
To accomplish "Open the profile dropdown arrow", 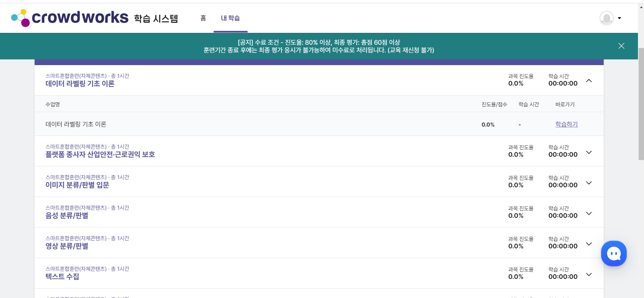I will (619, 18).
